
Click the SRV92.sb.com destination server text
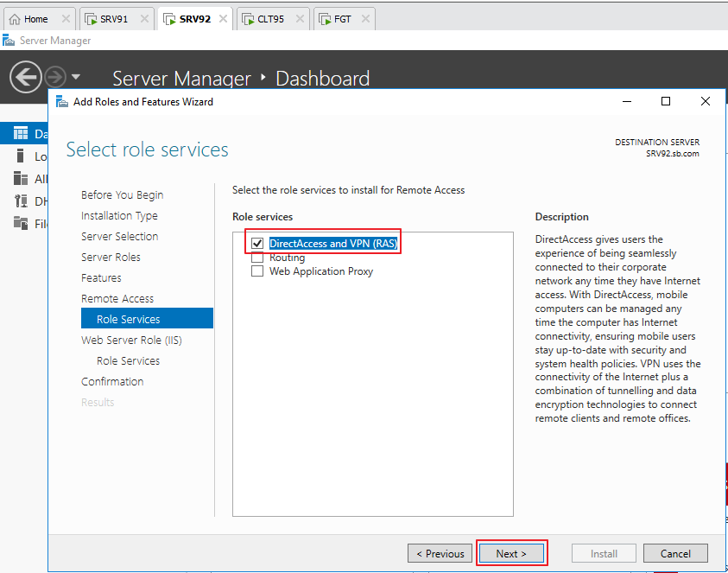pos(672,154)
